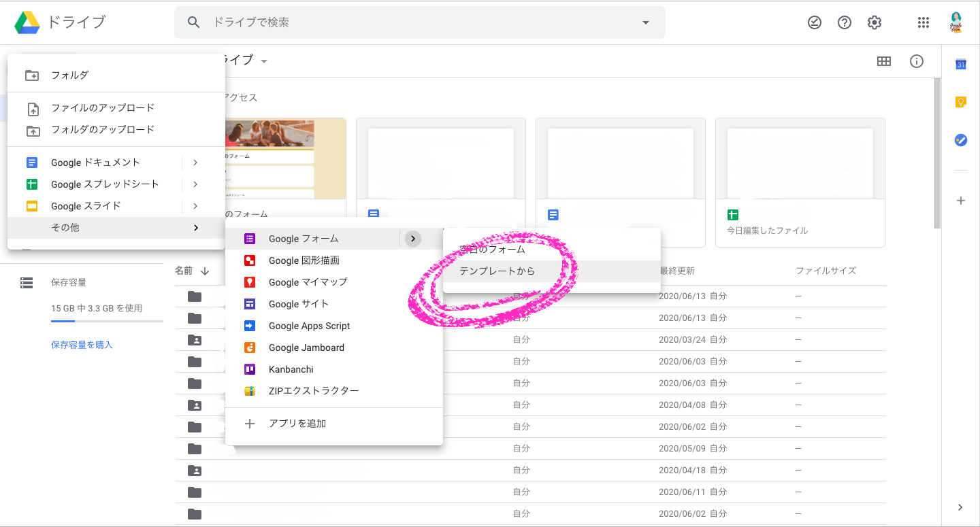
Task: Select Kanbanchi menu item
Action: [x=333, y=369]
